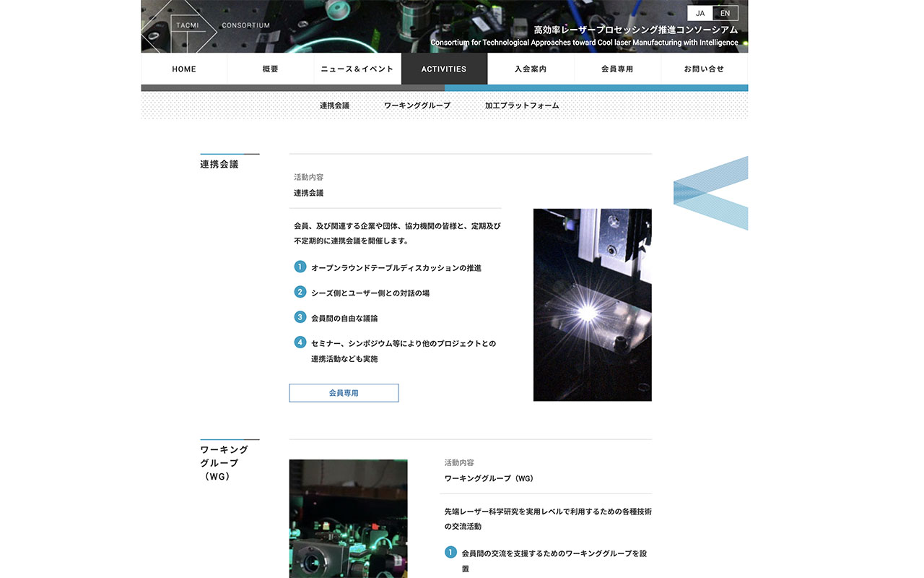Screen dimensions: 924x578
Task: Click the number 1 bullet for オープンラウンドテーブル
Action: tap(300, 267)
